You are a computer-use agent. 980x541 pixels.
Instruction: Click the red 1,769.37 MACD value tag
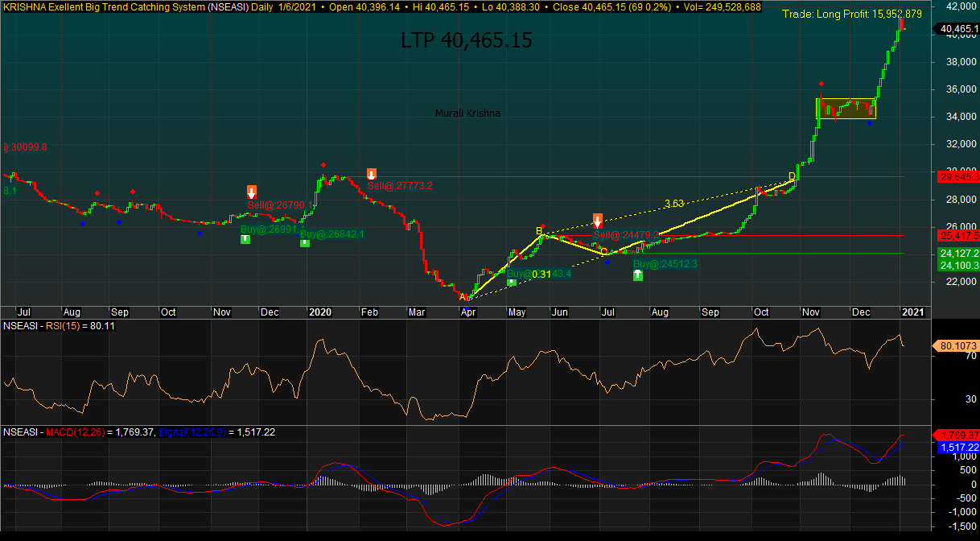(x=957, y=436)
